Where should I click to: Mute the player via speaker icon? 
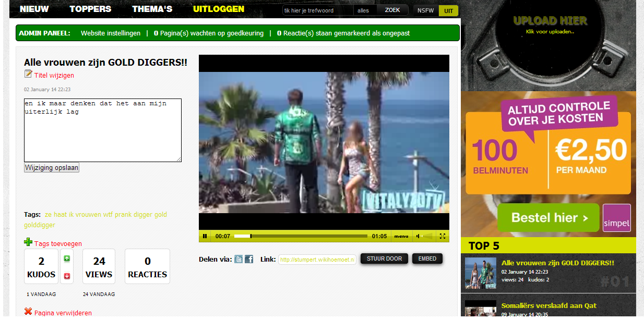click(x=418, y=236)
